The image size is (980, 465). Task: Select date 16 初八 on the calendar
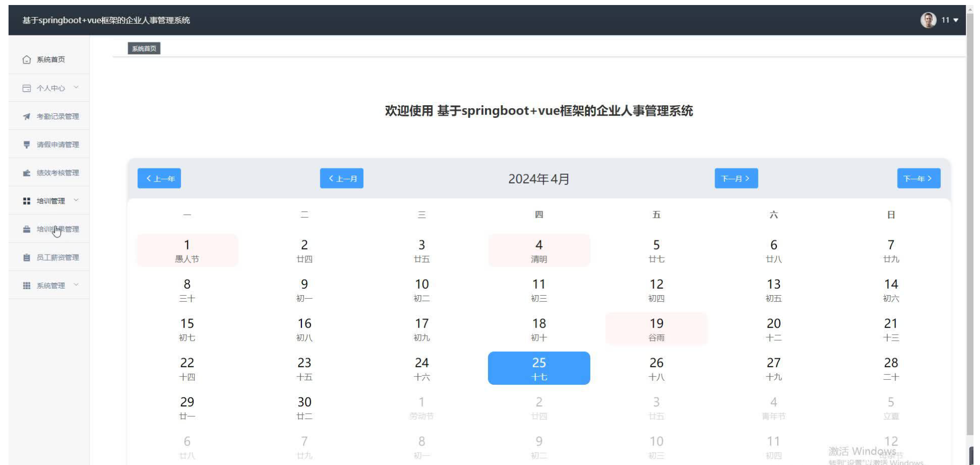point(304,329)
